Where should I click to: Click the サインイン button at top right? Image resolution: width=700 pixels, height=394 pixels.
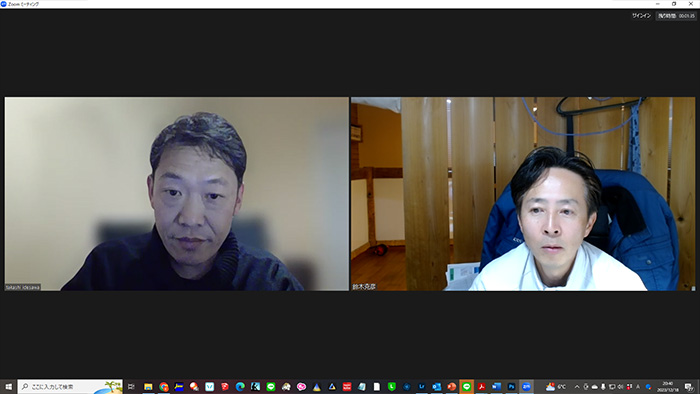tap(641, 16)
